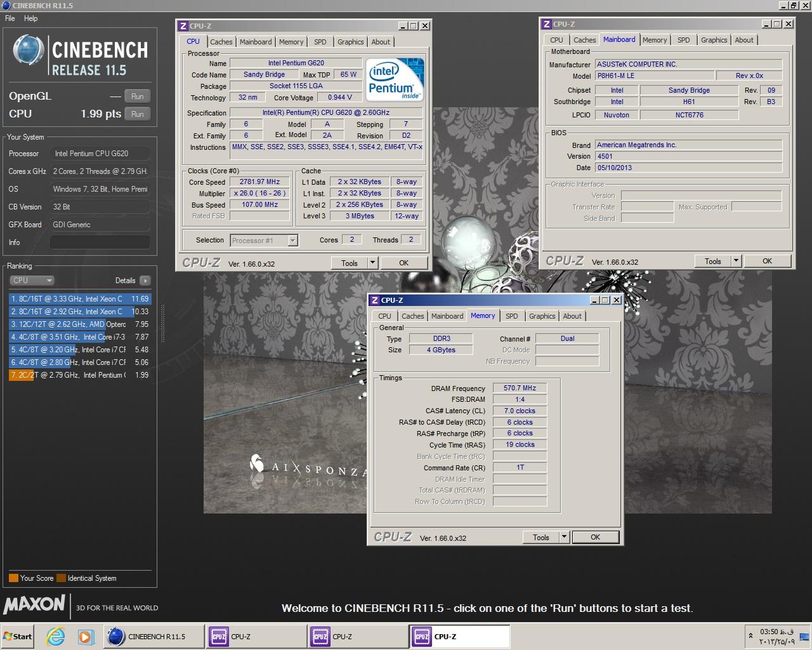Click OK in the Memory window
Viewport: 812px width, 650px height.
click(595, 537)
